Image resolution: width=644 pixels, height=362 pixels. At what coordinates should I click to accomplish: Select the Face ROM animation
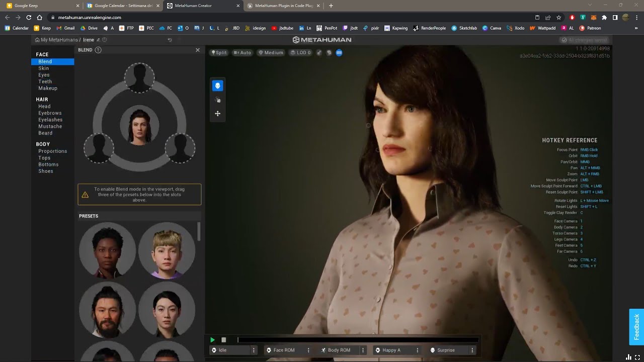[284, 350]
